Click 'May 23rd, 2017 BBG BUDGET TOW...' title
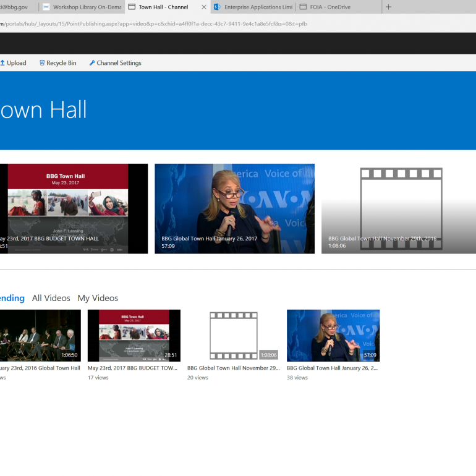Viewport: 476px width, 476px height. pos(132,368)
